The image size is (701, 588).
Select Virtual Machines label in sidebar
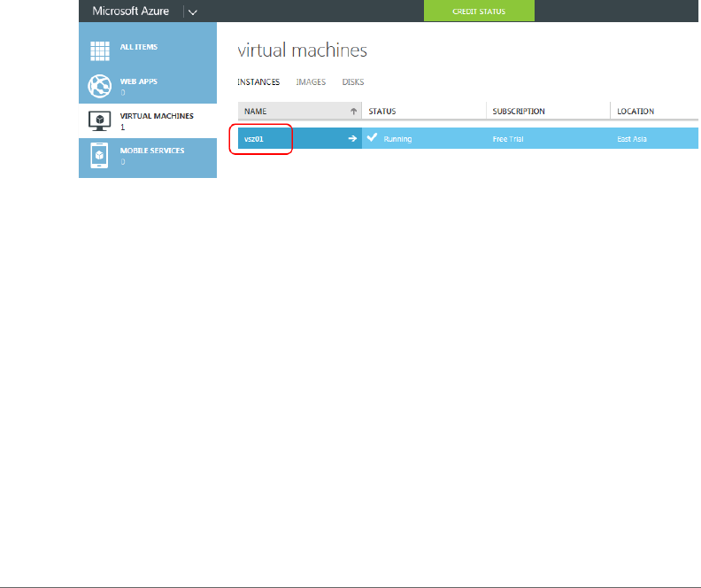(157, 116)
